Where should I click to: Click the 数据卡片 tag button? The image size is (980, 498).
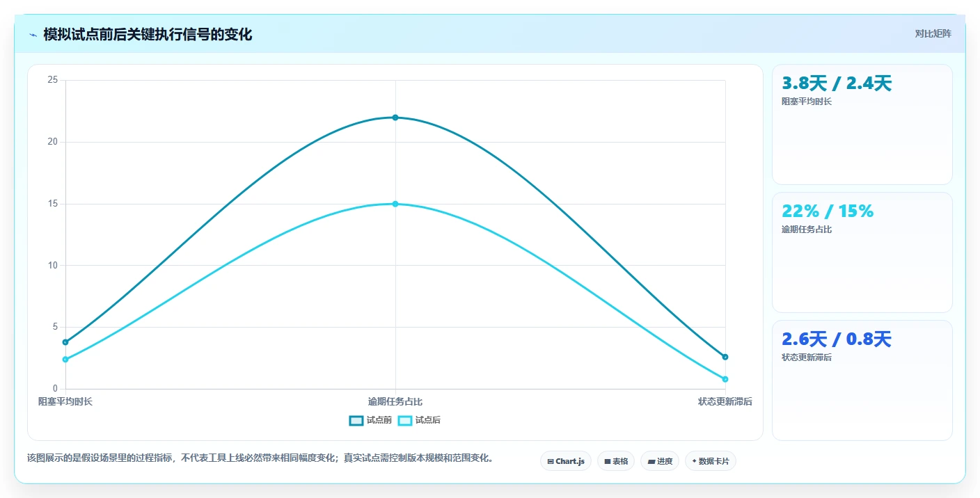(x=711, y=461)
